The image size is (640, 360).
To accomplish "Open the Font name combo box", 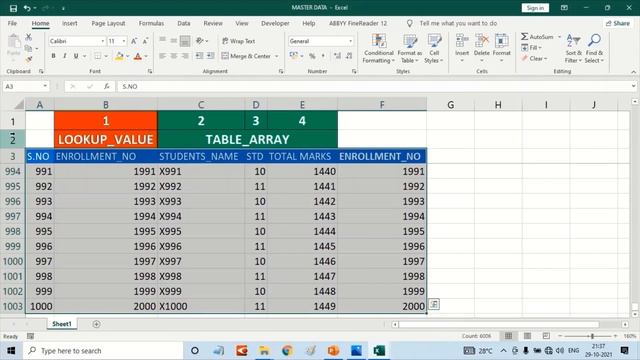I will (77, 41).
